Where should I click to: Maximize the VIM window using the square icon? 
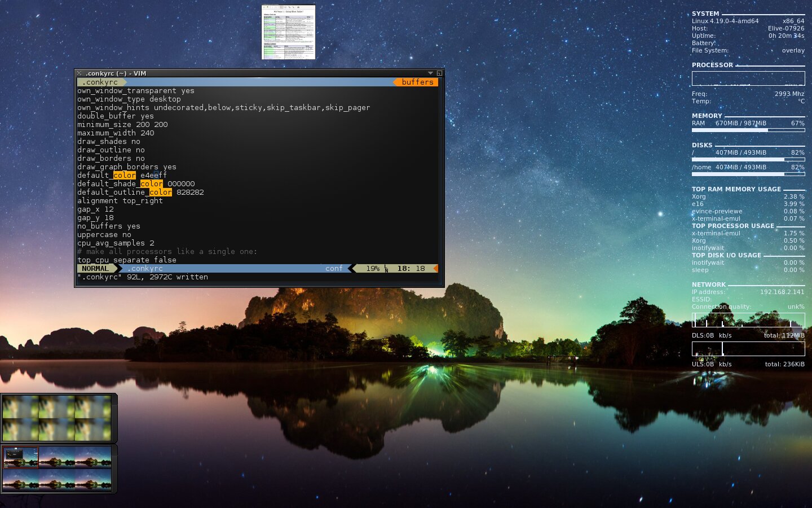(439, 73)
